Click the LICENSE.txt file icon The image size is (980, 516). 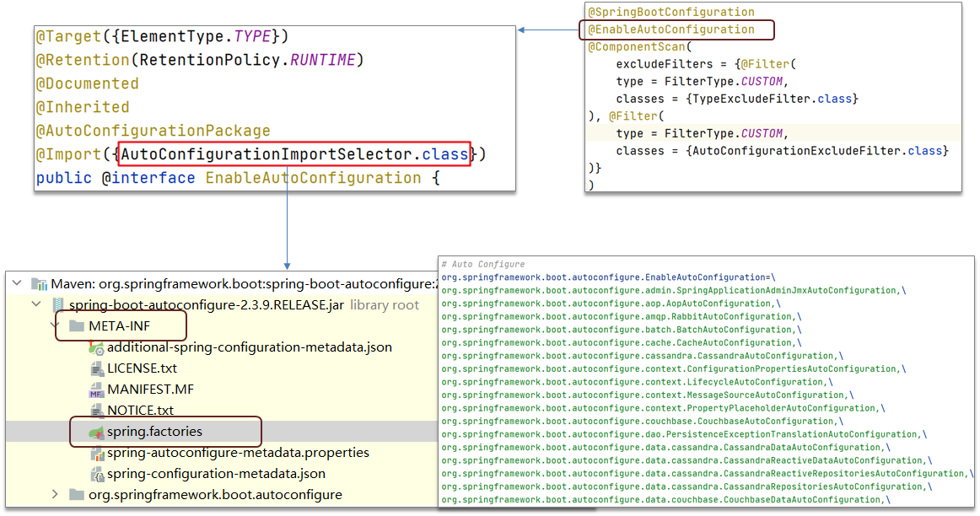click(x=96, y=368)
